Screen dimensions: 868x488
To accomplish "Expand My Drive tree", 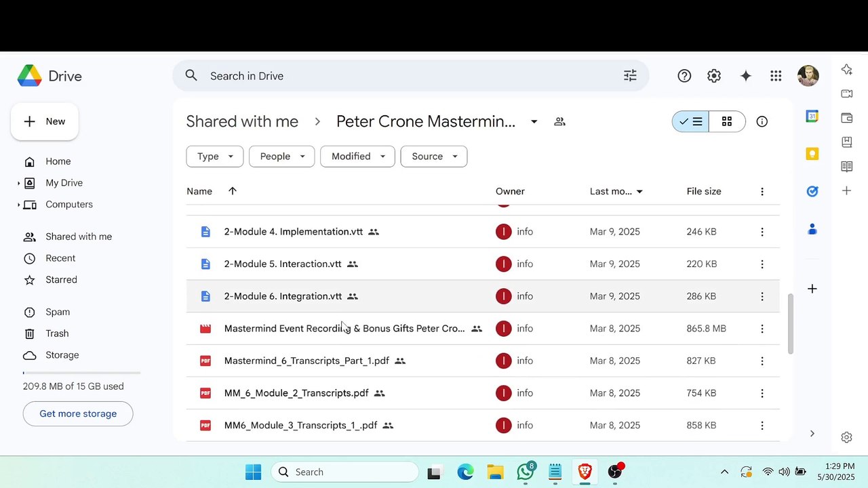I will [x=19, y=183].
